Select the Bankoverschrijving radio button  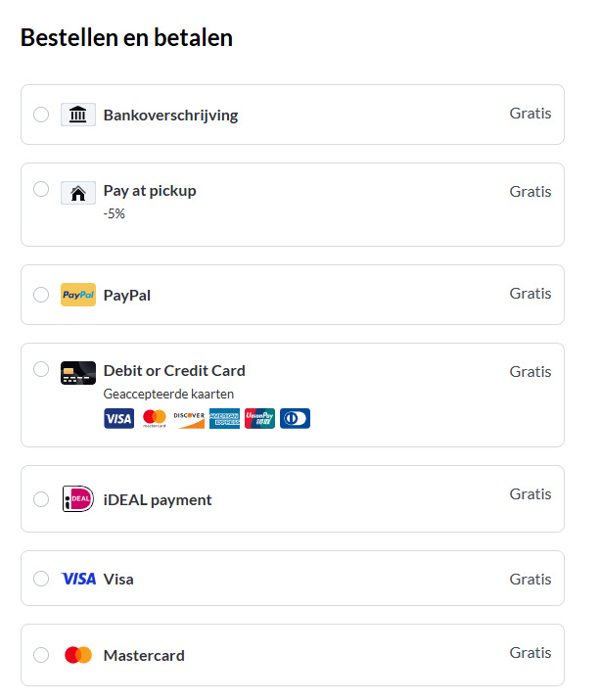click(x=41, y=115)
